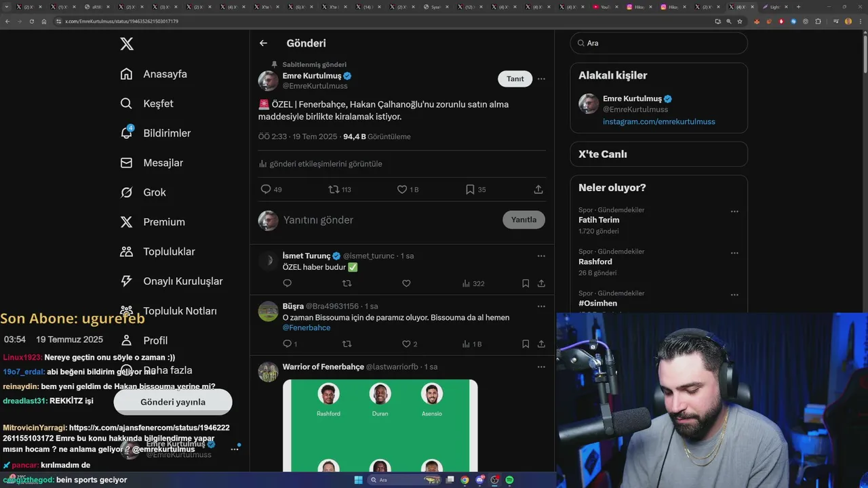Image resolution: width=868 pixels, height=488 pixels.
Task: Open more options on Warrior of Fenerbahçe's reply
Action: click(x=541, y=367)
